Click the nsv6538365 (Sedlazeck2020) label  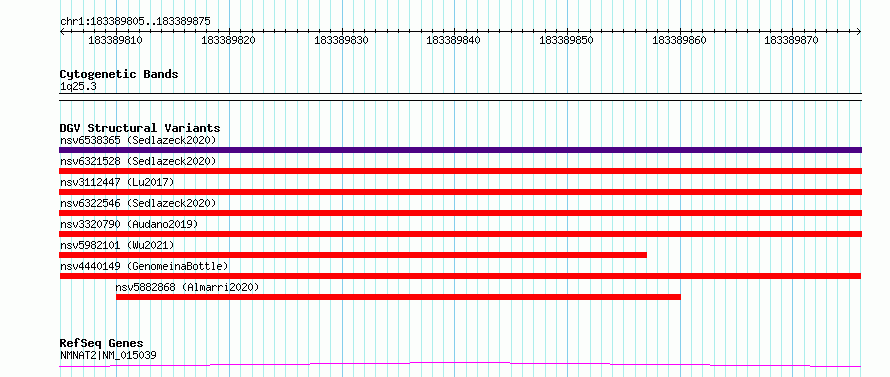point(138,140)
